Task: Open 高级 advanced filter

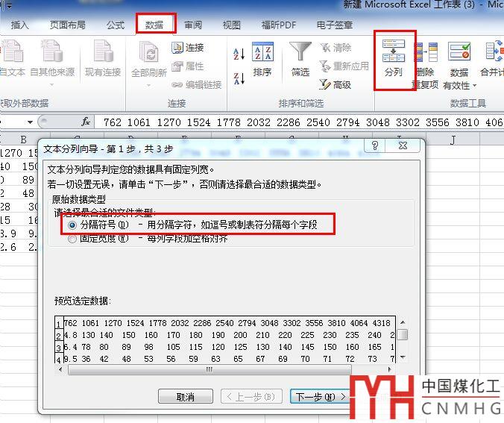Action: pyautogui.click(x=335, y=84)
